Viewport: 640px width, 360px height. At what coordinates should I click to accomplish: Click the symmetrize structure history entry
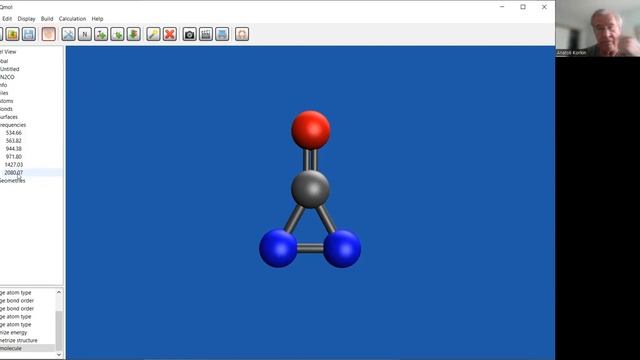[19, 340]
